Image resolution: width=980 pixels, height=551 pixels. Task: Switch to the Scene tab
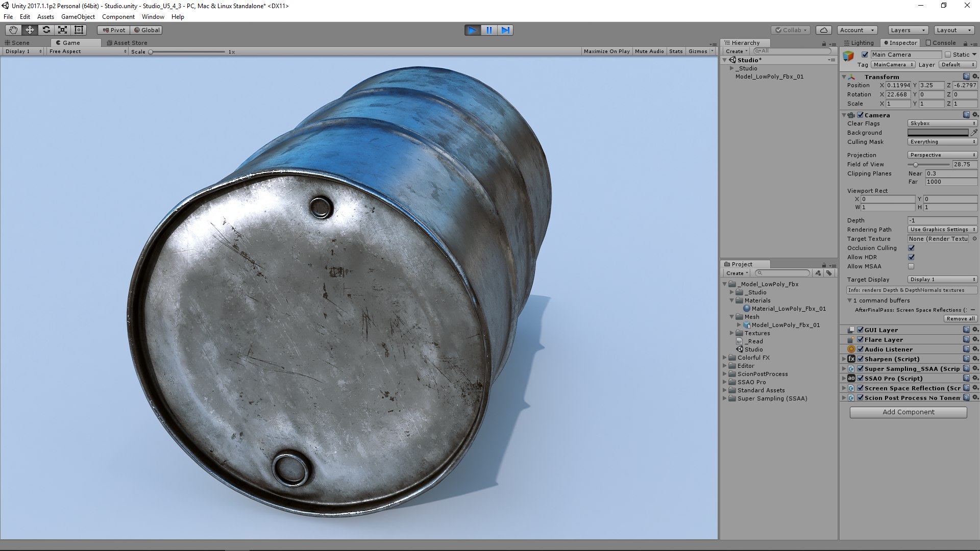(17, 43)
